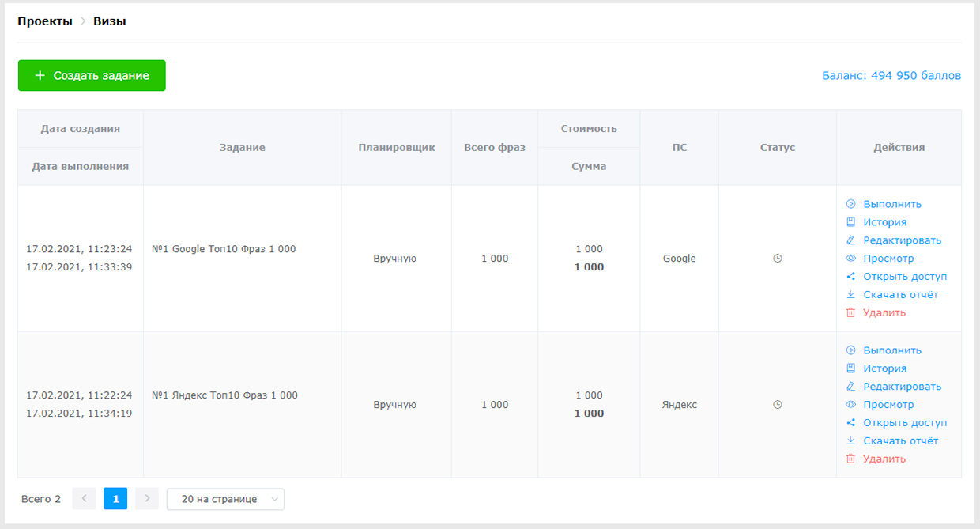
Task: Click the red trash icon in the Google row
Action: [x=850, y=312]
